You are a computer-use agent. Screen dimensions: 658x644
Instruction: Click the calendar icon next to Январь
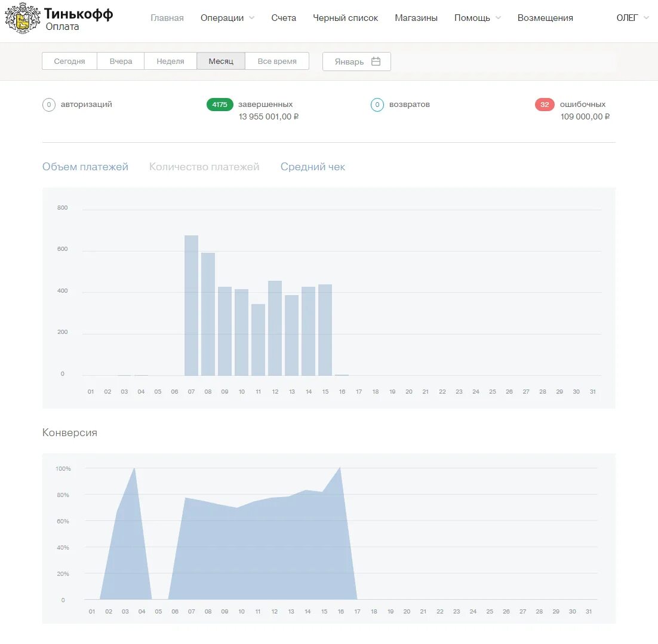point(376,62)
